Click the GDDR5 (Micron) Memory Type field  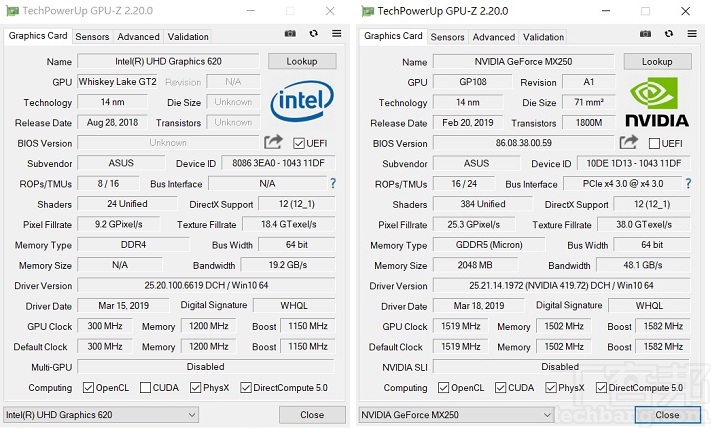pos(489,245)
